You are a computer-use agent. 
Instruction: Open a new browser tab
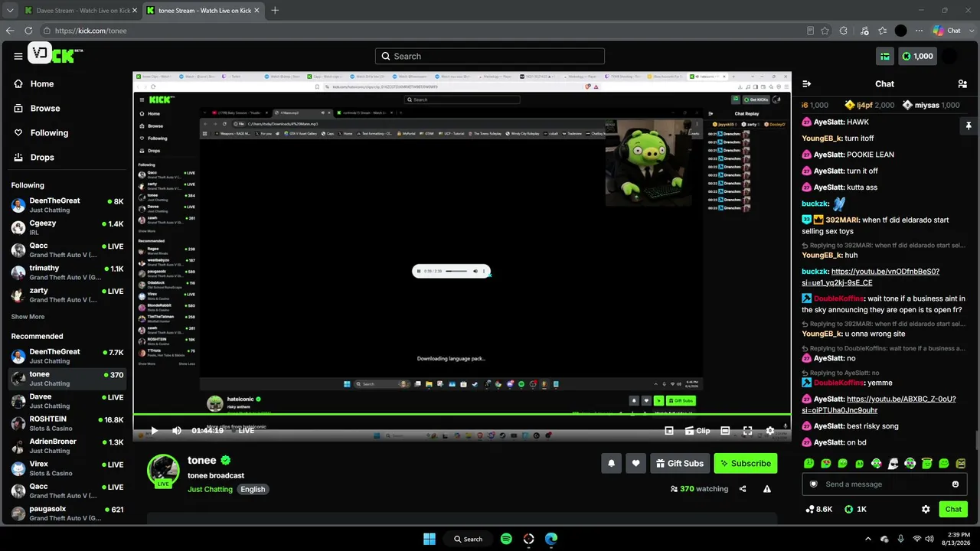(x=275, y=11)
